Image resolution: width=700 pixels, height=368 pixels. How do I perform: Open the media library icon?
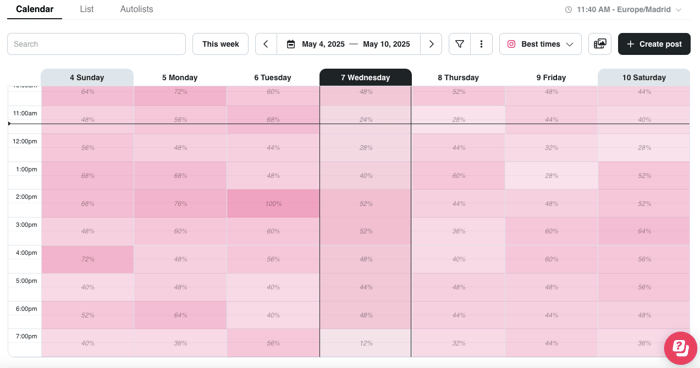click(600, 44)
